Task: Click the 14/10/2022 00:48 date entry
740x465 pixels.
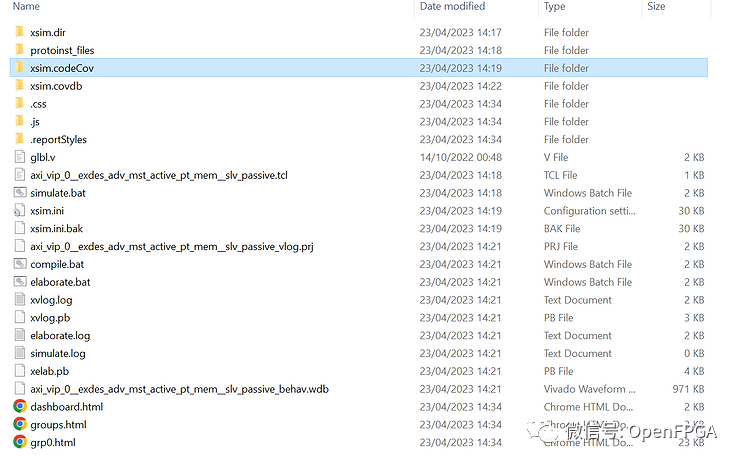Action: (461, 157)
